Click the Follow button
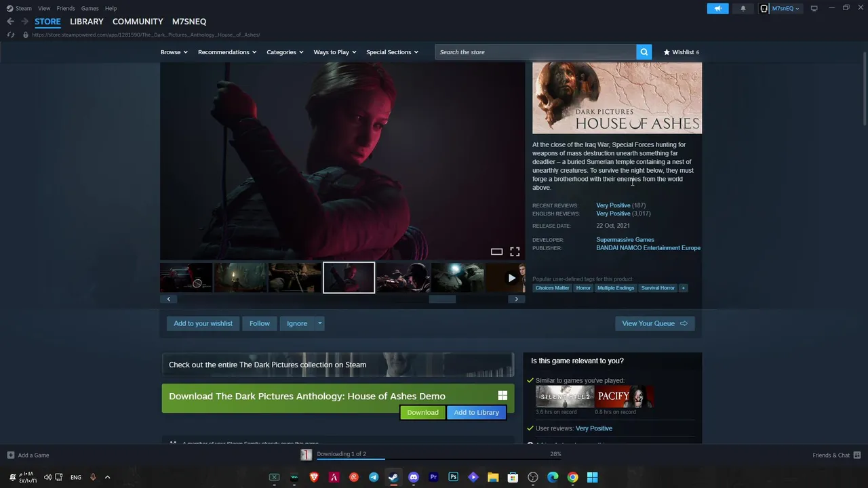 pos(259,323)
